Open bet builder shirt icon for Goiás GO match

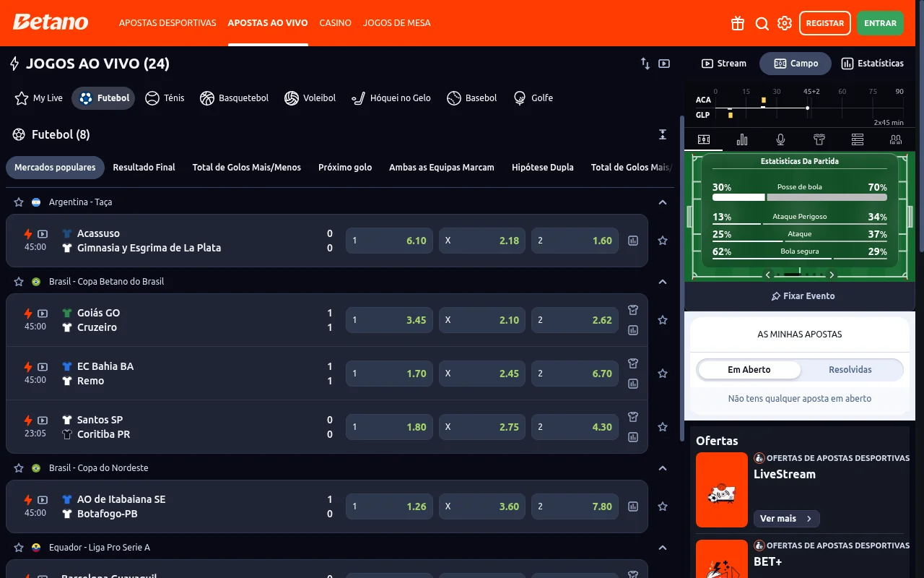633,310
